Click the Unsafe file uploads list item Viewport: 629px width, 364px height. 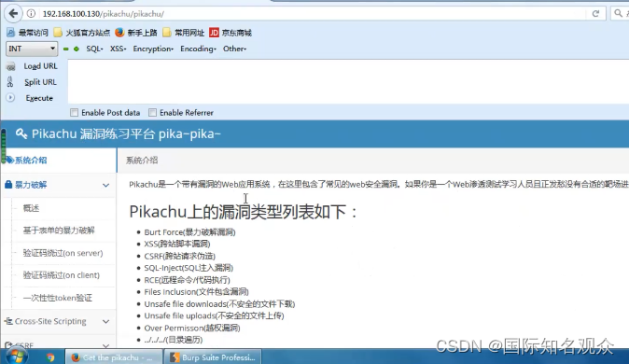pos(214,315)
